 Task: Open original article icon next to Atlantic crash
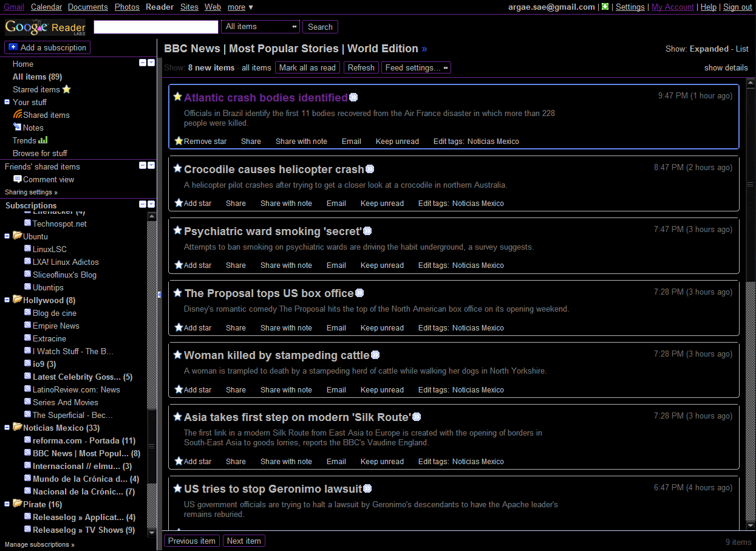coord(353,98)
